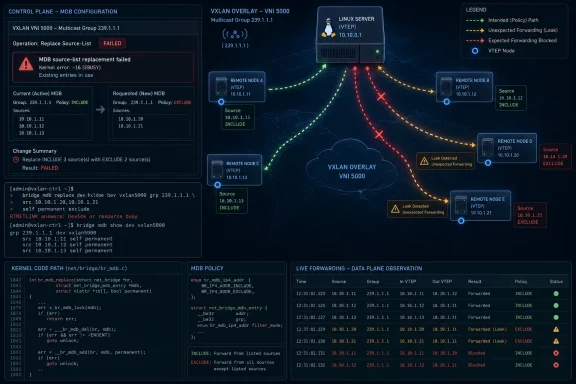The image size is (576, 384).
Task: Click the multicast group 239.1.1.1 antenna icon
Action: coord(235,35)
